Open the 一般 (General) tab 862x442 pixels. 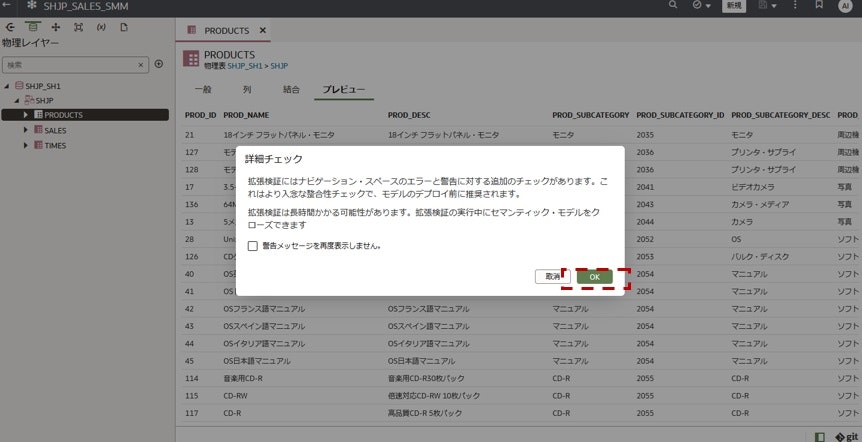click(x=203, y=89)
